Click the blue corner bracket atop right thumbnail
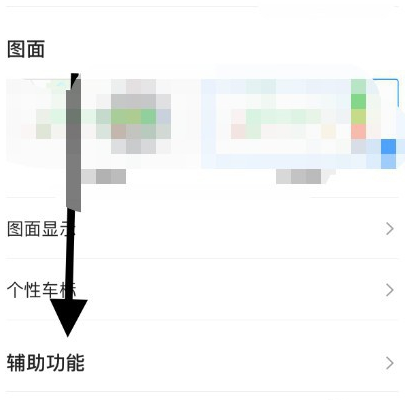This screenshot has width=405, height=400. point(387,92)
